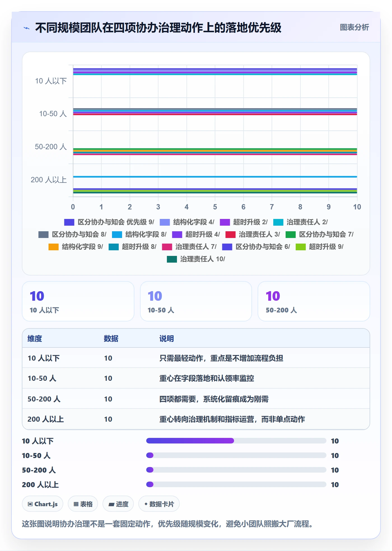Toggle legend item 结构化字段 4/
The height and width of the screenshot is (551, 392).
pos(187,222)
